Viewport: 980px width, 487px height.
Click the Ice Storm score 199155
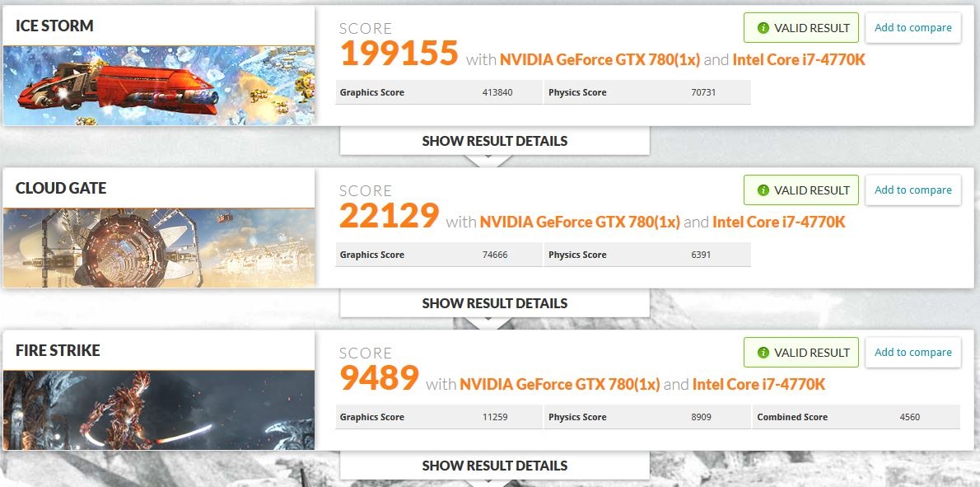pyautogui.click(x=399, y=54)
